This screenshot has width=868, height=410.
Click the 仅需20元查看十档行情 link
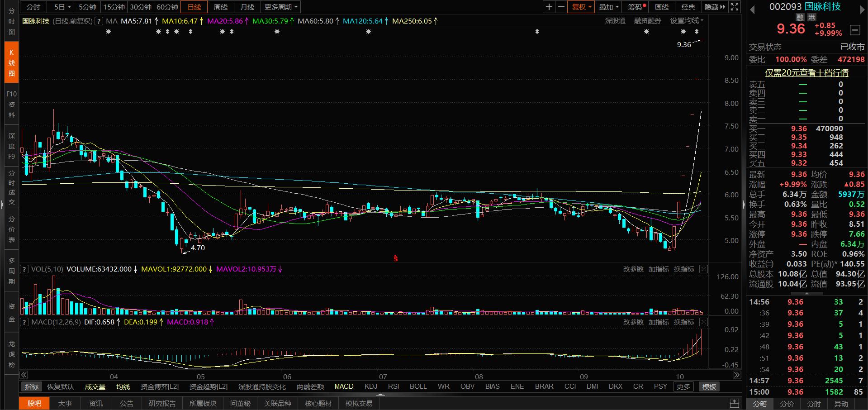[806, 73]
